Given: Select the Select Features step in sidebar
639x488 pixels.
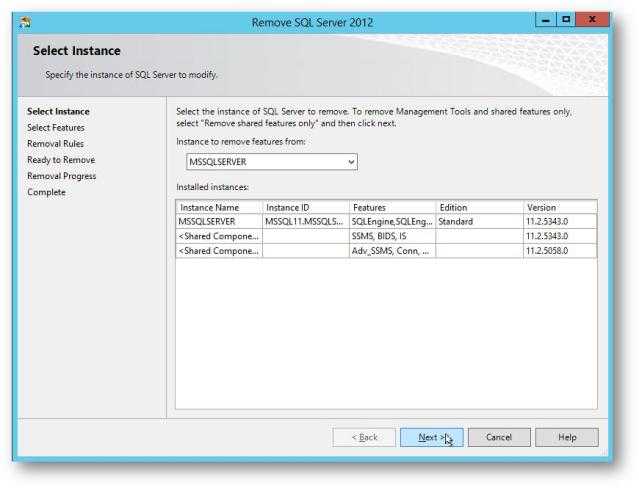Looking at the screenshot, I should [x=56, y=128].
